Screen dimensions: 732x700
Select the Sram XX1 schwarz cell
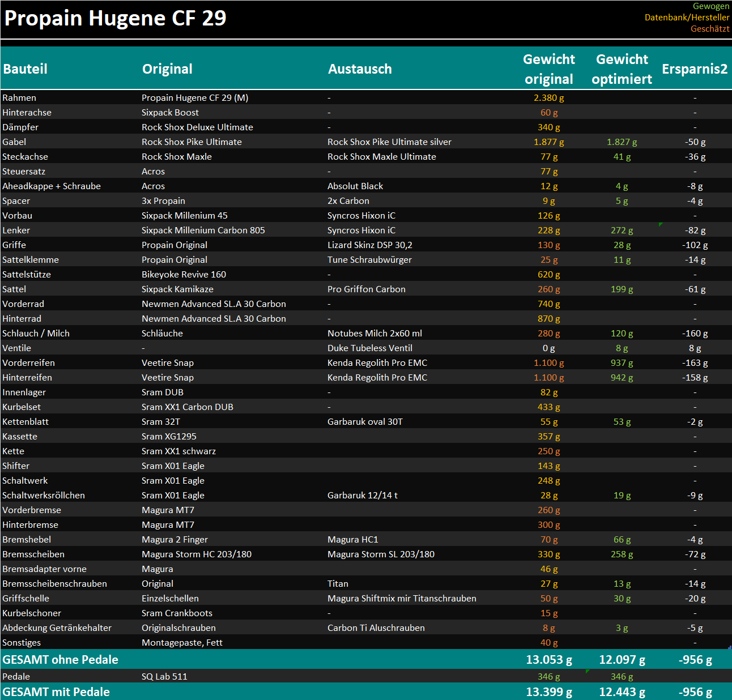178,451
